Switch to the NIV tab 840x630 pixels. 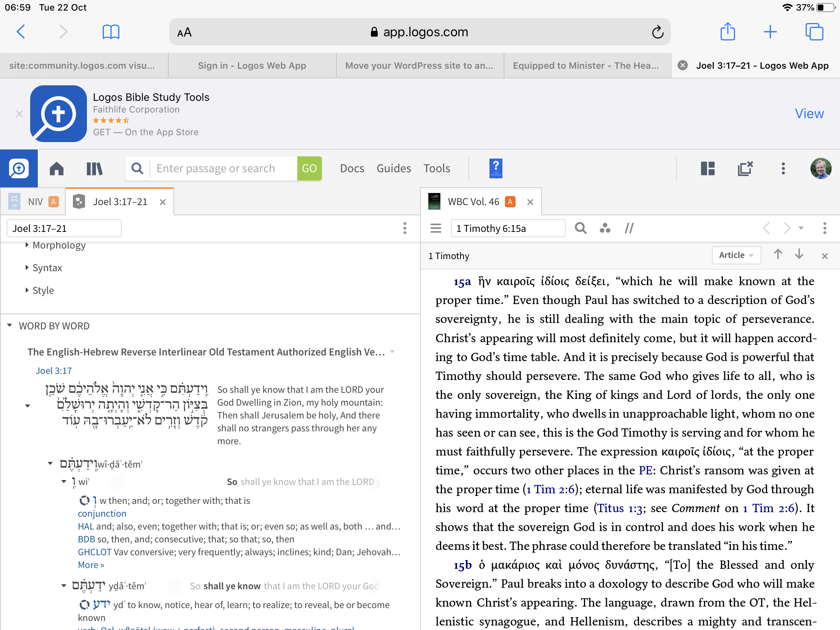pos(33,202)
